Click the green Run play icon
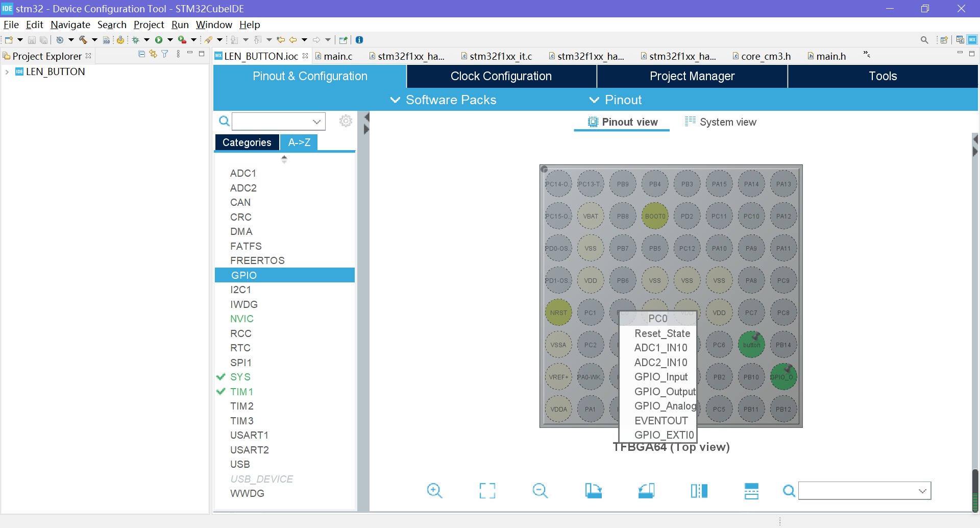 159,40
